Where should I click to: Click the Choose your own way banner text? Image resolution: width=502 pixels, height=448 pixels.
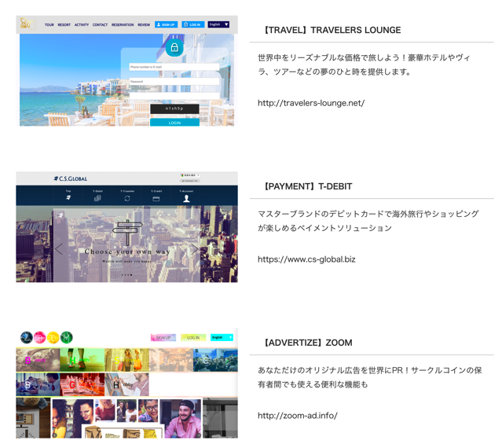point(127,252)
